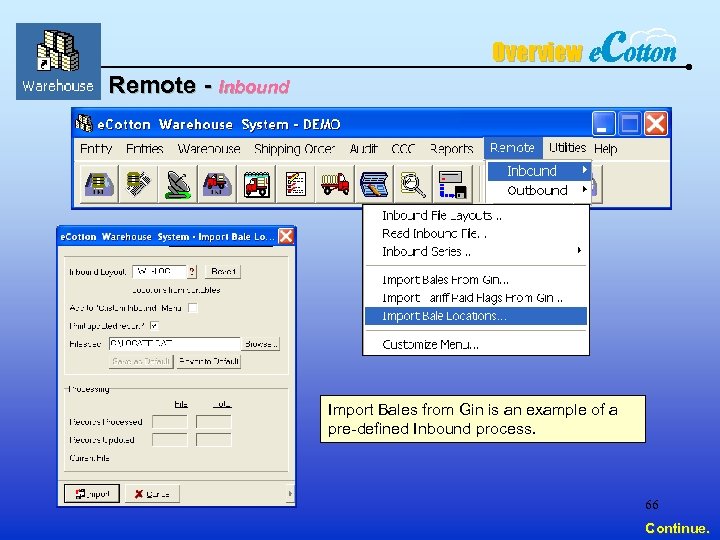Click the Records Processed Total field

[214, 422]
